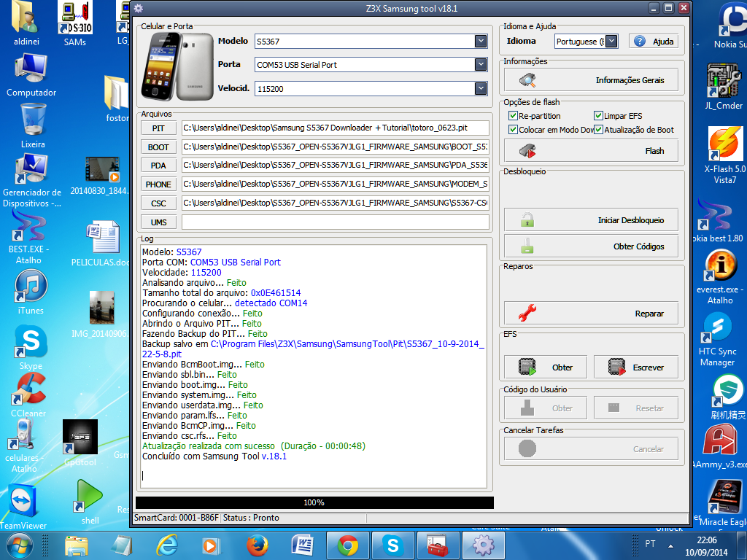Expand the Porta COM dropdown
Screen dimensions: 747x560
pos(481,65)
